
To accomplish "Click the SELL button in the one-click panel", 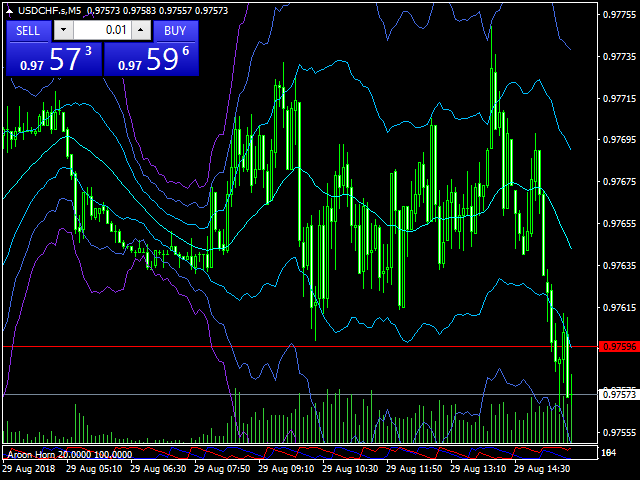I will coord(29,31).
